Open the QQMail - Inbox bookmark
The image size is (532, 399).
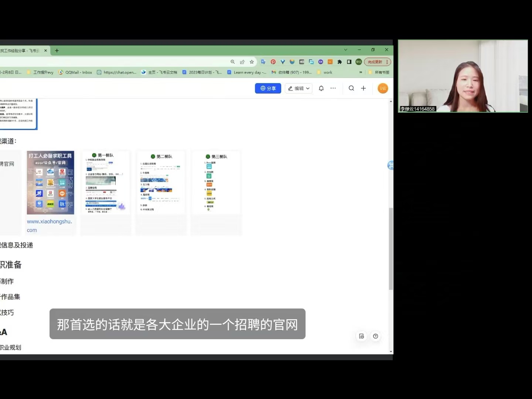[75, 72]
